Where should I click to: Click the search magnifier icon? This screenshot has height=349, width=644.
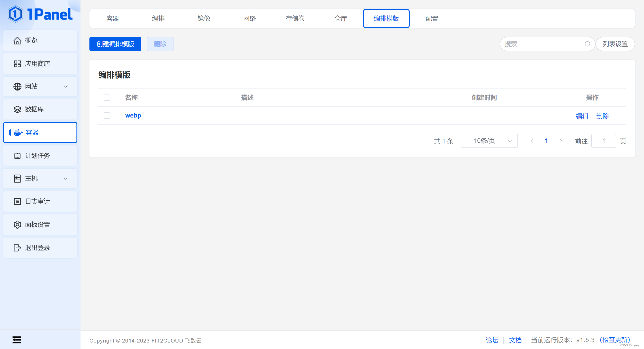click(x=587, y=44)
